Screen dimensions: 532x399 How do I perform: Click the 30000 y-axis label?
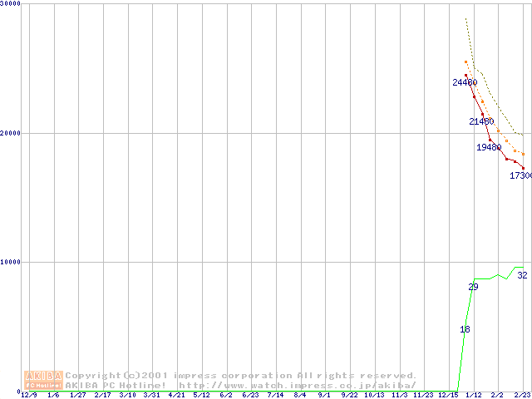tap(10, 3)
